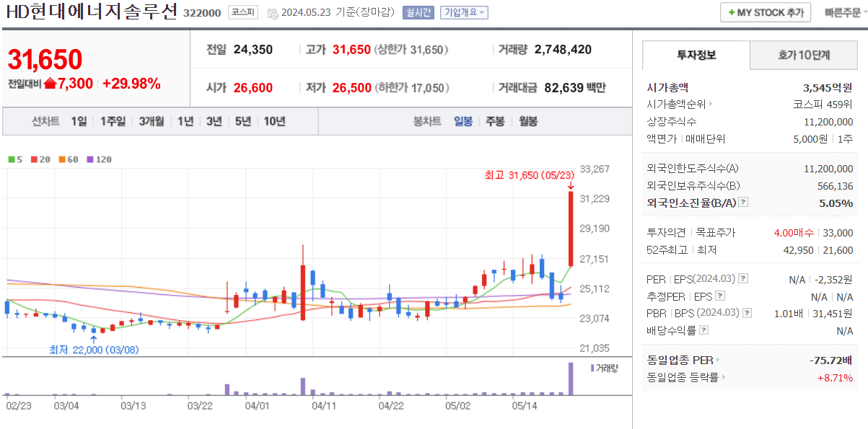Toggle the 실시간 real-time button
The width and height of the screenshot is (868, 429).
tap(419, 13)
